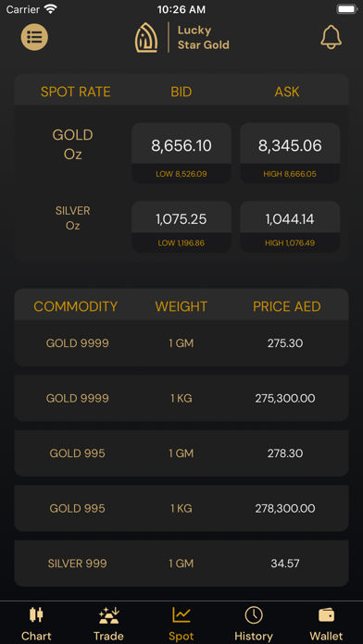Choose the GOLD 995 1 GM row
The height and width of the screenshot is (644, 363).
181,453
